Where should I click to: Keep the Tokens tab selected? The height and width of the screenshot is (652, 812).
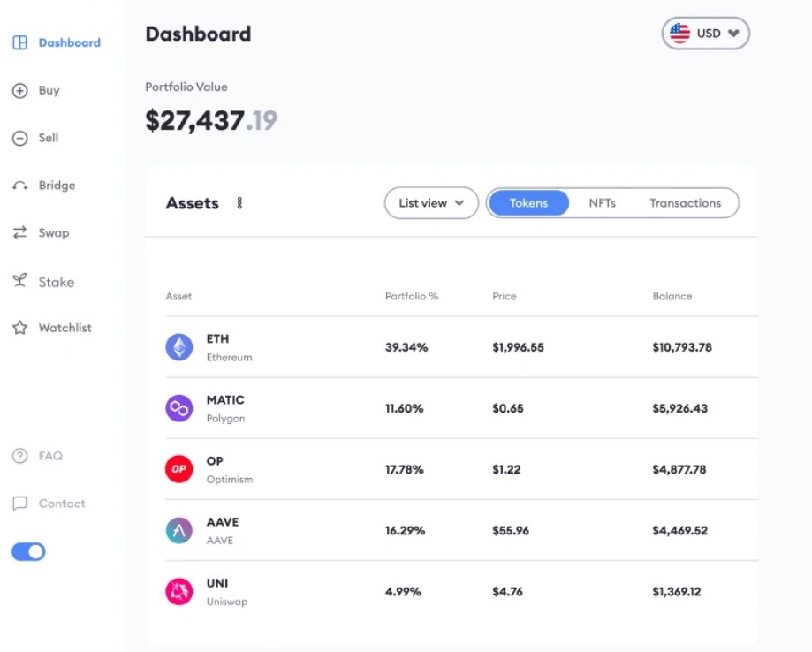click(528, 203)
